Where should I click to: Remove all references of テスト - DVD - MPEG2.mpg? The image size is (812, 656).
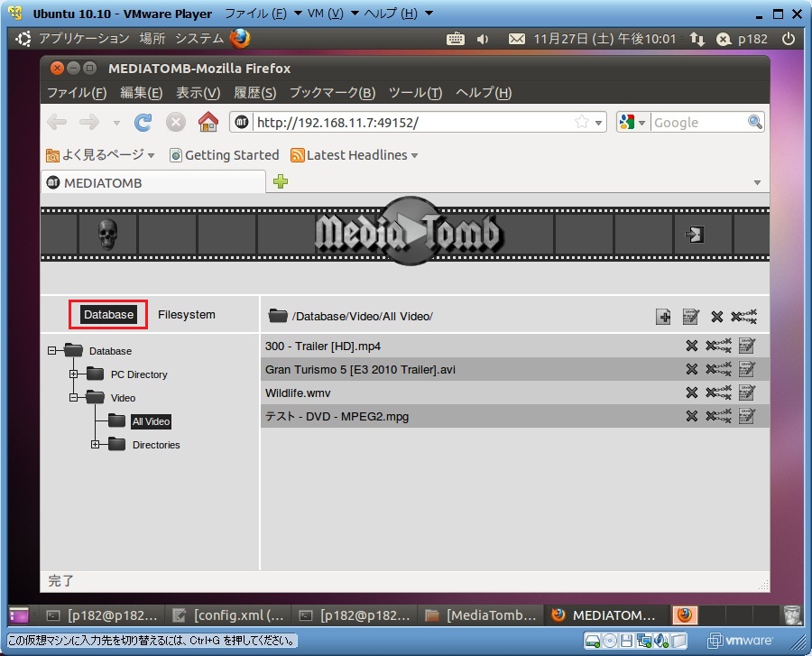[718, 416]
